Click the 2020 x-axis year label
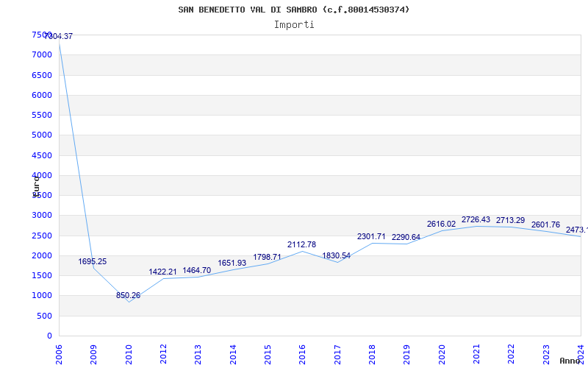Viewport: 588px width, 368px height. 442,355
